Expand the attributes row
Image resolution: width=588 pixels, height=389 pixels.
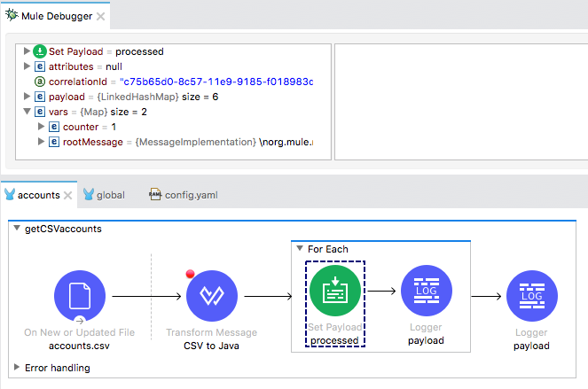pyautogui.click(x=27, y=66)
